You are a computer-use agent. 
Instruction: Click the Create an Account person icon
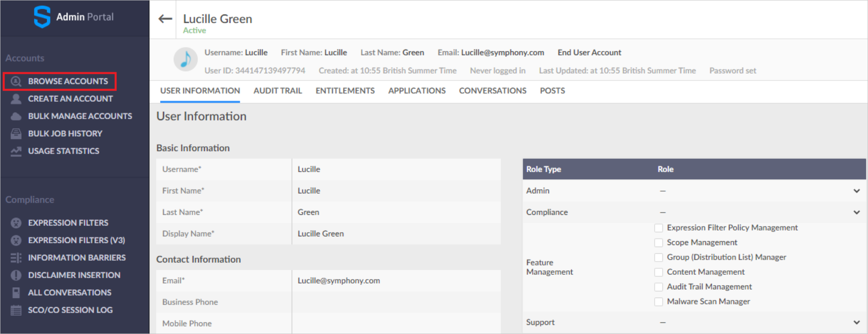coord(16,99)
